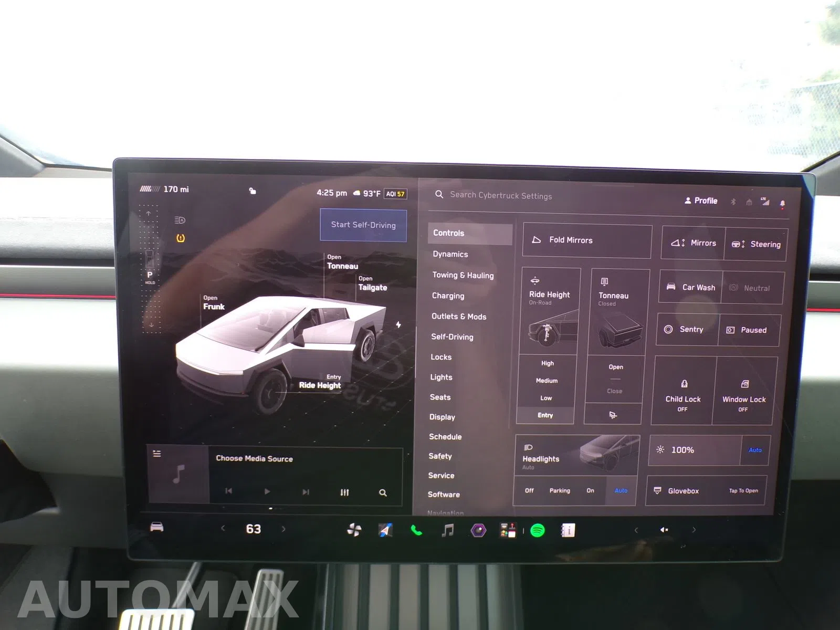Tap the car icon in bottom dock

pyautogui.click(x=156, y=527)
